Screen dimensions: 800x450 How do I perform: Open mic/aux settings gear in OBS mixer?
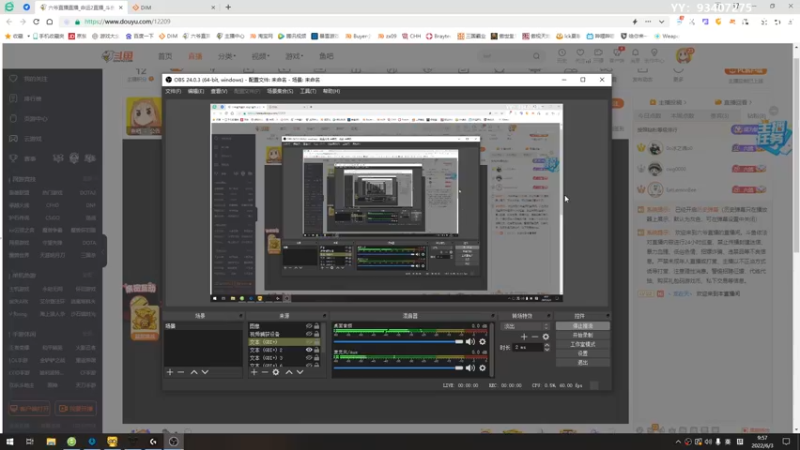tap(483, 368)
